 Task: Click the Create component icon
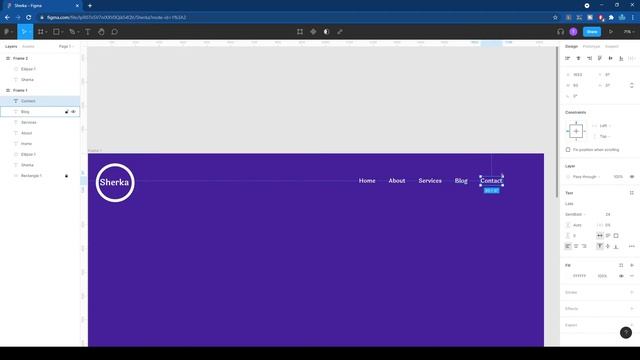click(x=313, y=31)
